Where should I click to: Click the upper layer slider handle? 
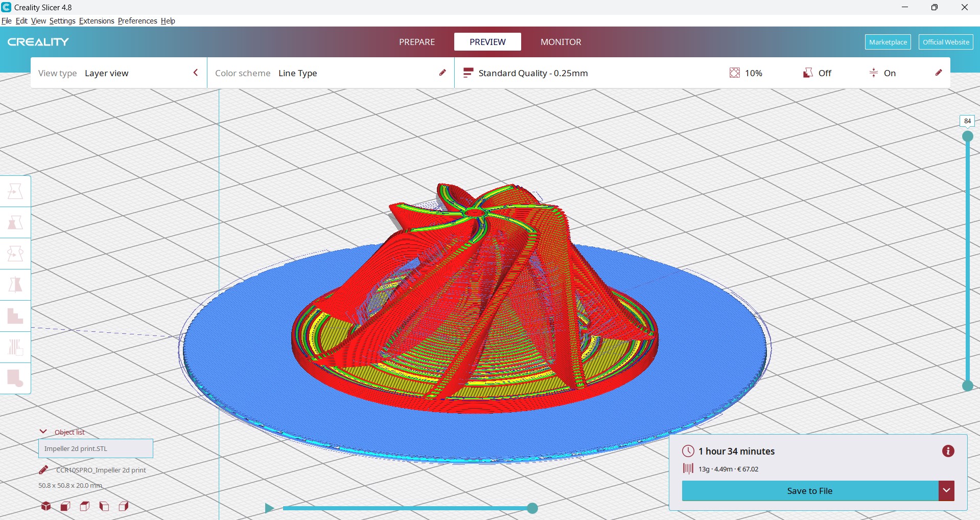click(x=968, y=136)
